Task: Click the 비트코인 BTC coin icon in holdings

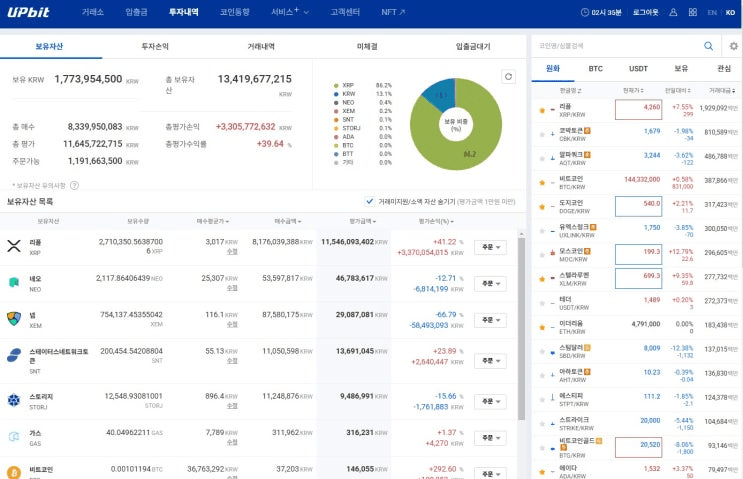Action: point(14,473)
